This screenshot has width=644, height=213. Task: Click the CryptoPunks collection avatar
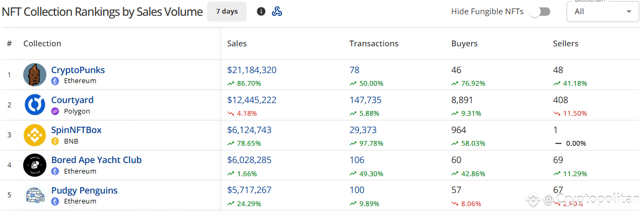[35, 75]
